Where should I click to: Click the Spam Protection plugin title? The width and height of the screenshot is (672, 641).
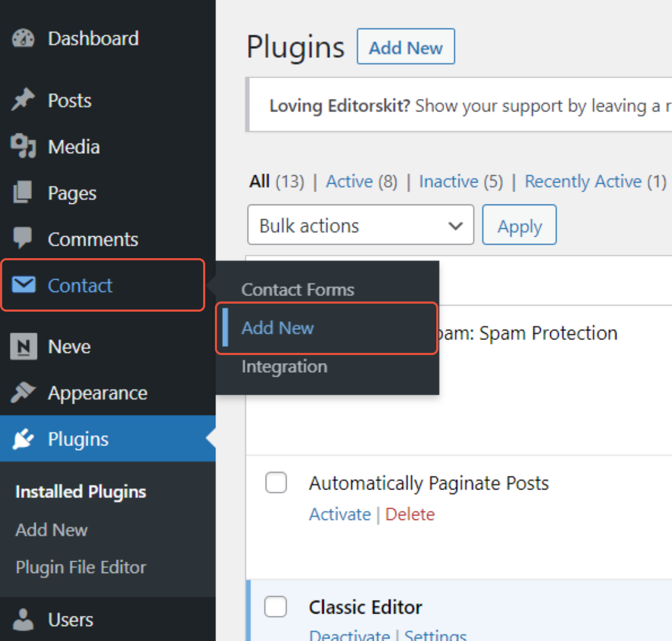coord(528,333)
